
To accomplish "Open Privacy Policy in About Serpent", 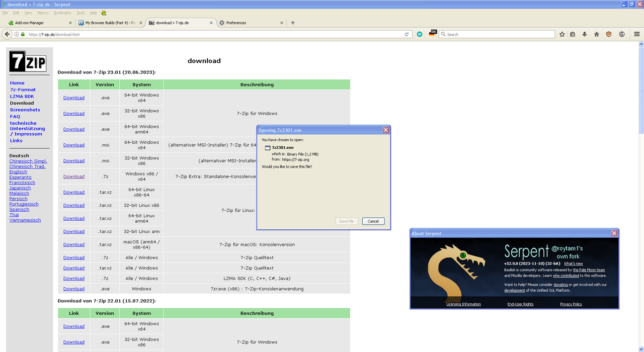I will [571, 304].
